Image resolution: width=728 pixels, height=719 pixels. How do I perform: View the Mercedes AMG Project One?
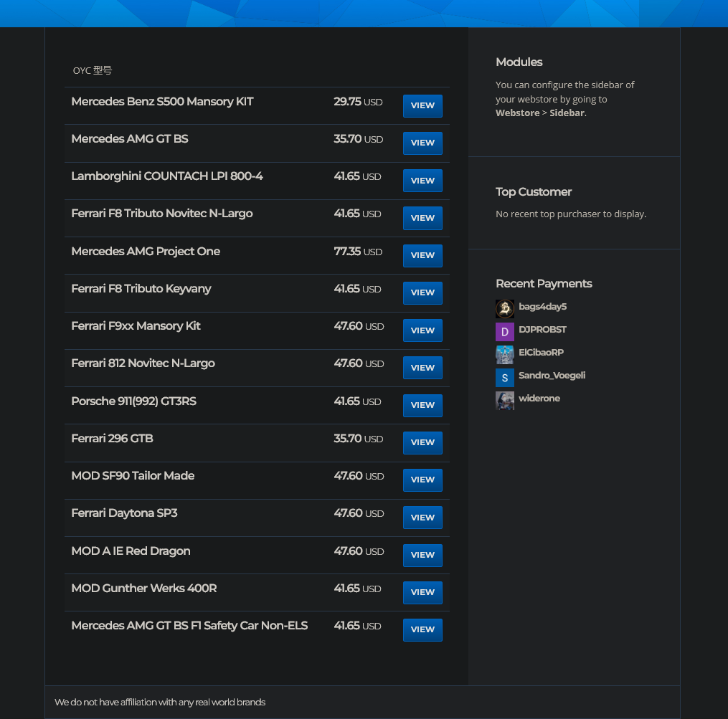pyautogui.click(x=422, y=255)
